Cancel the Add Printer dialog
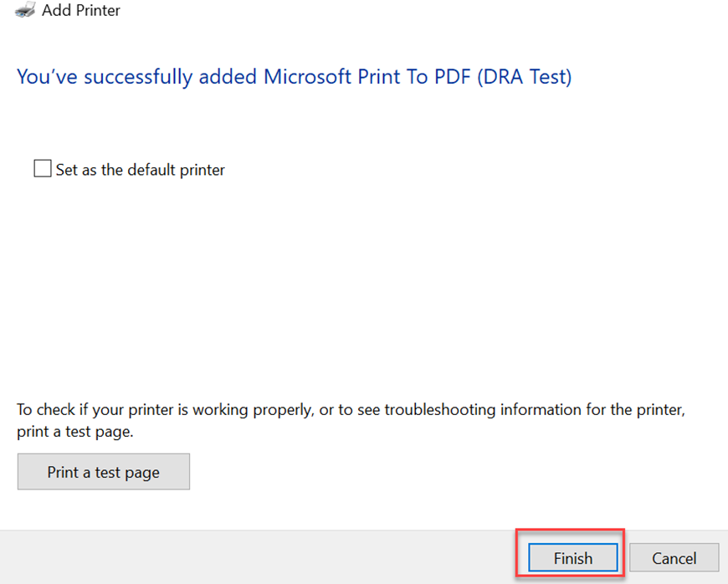 (x=674, y=558)
